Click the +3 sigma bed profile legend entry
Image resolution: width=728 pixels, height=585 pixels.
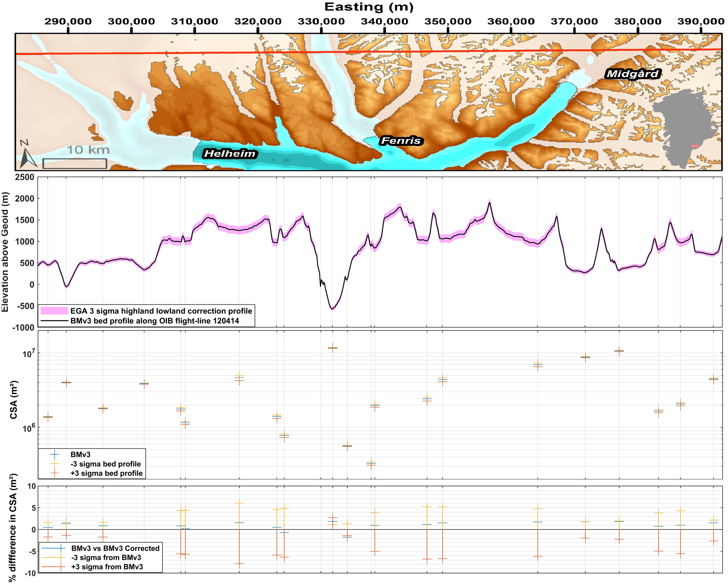click(106, 473)
